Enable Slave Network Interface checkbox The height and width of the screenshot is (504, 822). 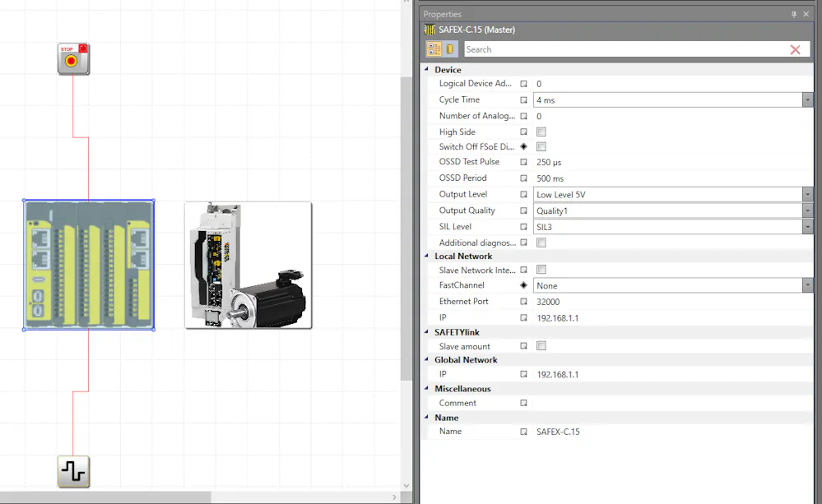click(541, 270)
